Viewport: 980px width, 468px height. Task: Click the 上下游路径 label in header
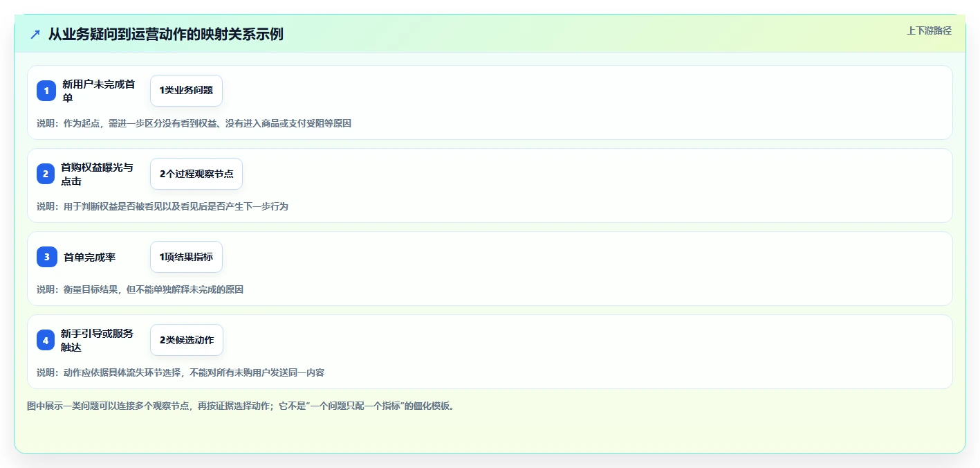click(929, 30)
